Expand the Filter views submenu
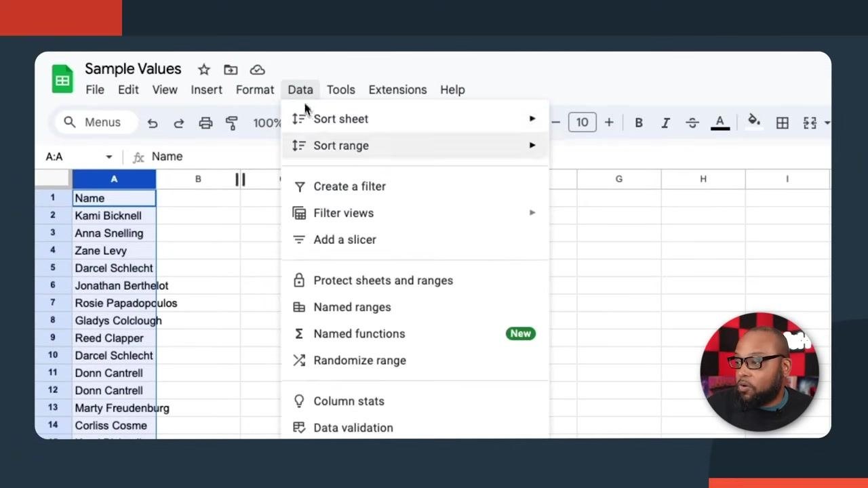 click(x=414, y=213)
